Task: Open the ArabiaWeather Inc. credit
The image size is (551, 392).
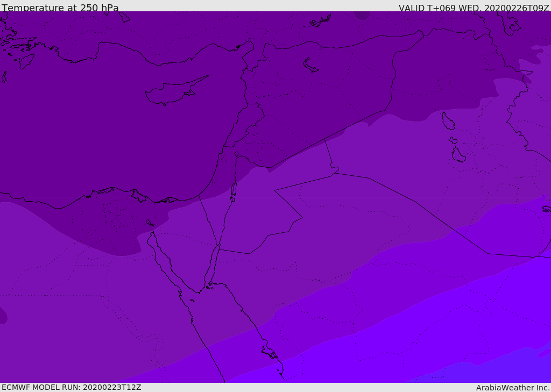Action: (513, 388)
